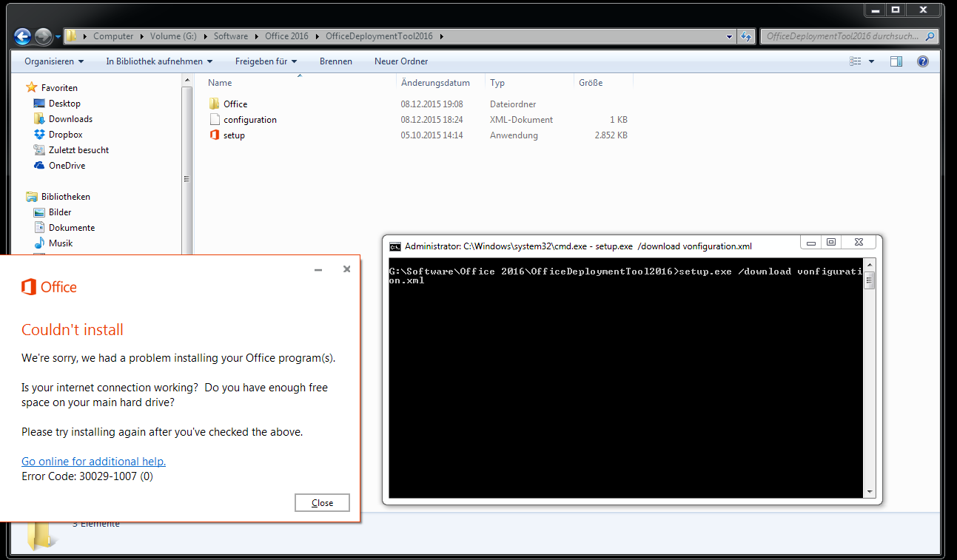Expand the arrow after Computer in breadcrumb
This screenshot has width=957, height=560.
point(142,36)
